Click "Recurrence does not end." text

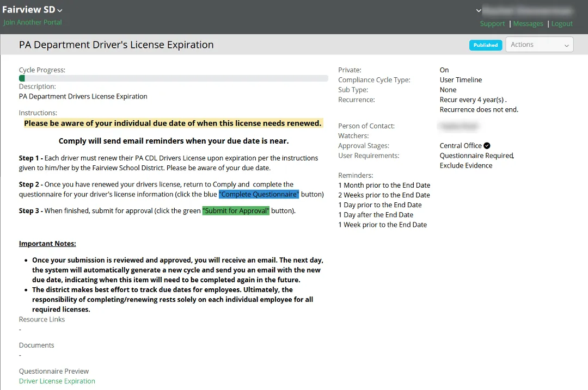pos(479,110)
